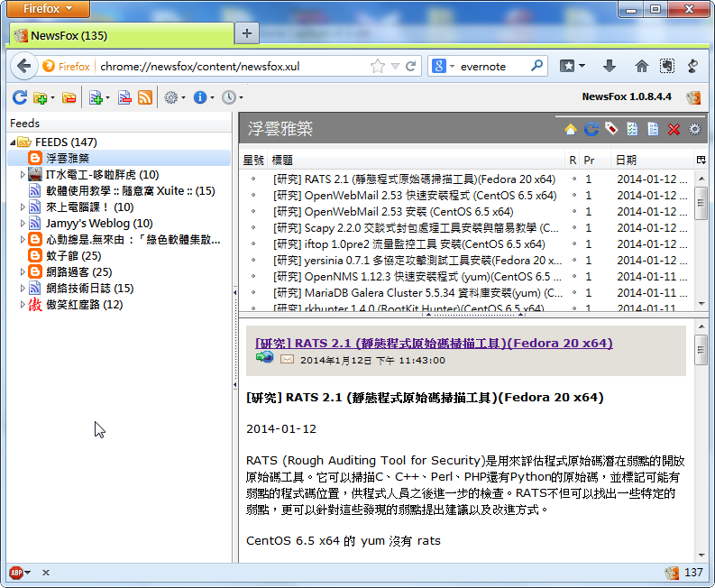
Task: Toggle star on OpenNMS 1.12.3 article
Action: pyautogui.click(x=253, y=277)
